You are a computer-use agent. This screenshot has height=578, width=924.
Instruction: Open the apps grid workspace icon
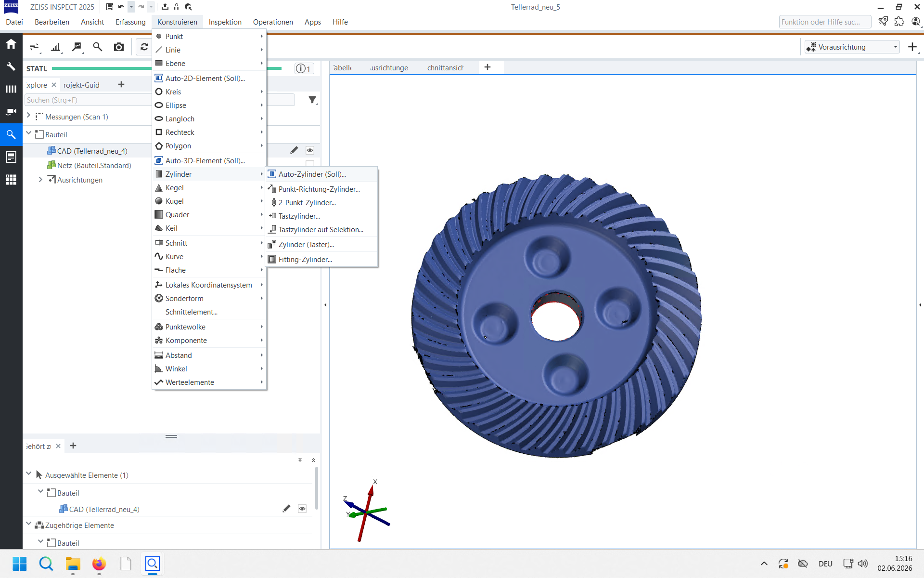[x=11, y=180]
